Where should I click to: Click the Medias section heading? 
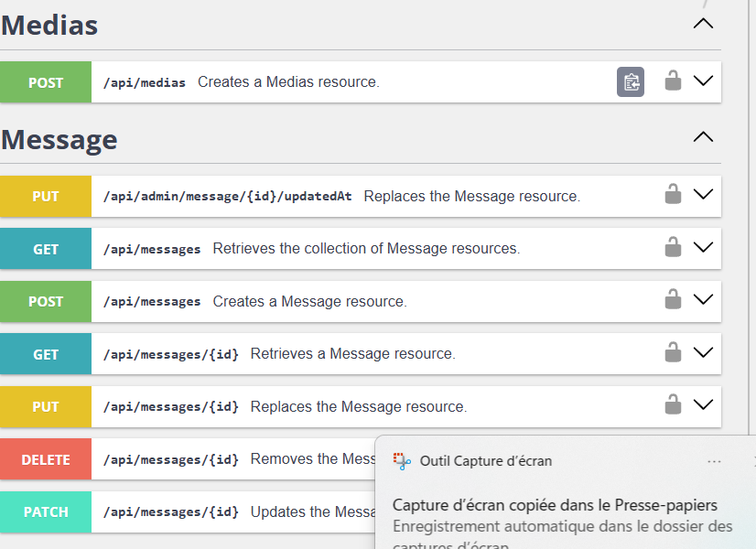[x=49, y=25]
